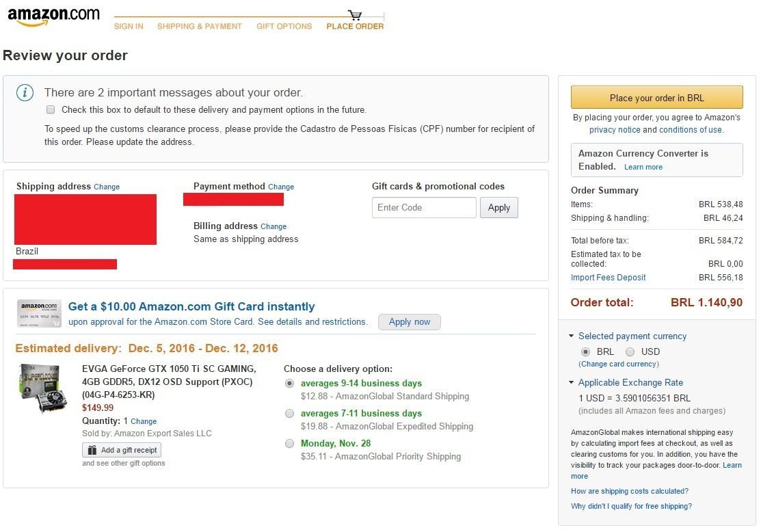Apply the promotional code
Image resolution: width=761 pixels, height=532 pixels.
(x=499, y=207)
